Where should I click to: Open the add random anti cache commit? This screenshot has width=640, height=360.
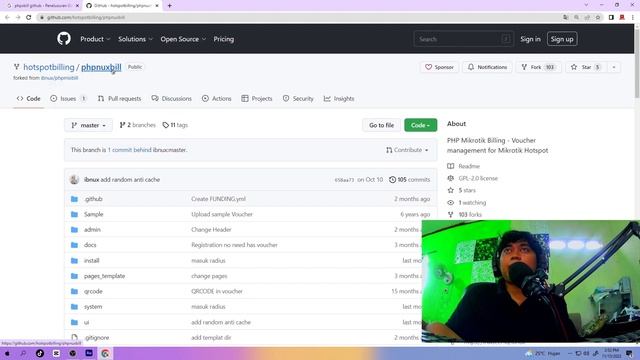pos(130,180)
